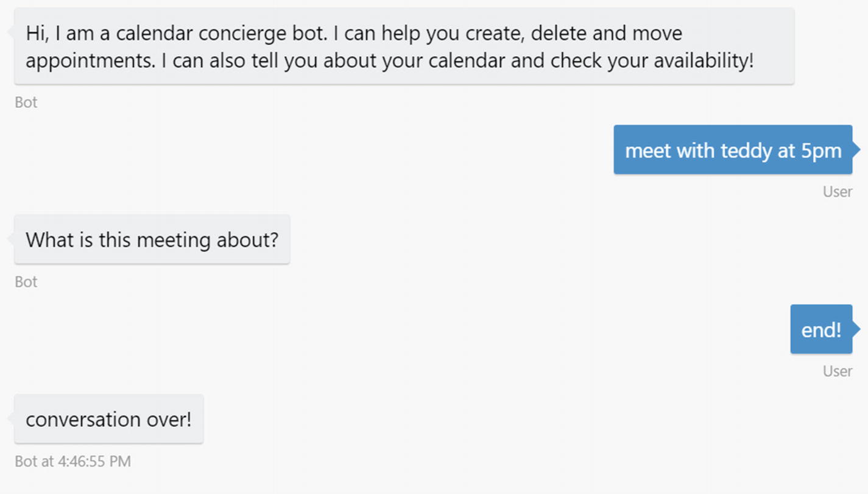This screenshot has width=868, height=494.
Task: Click the "Bot at 4:46:55 PM" timestamp
Action: tap(72, 461)
